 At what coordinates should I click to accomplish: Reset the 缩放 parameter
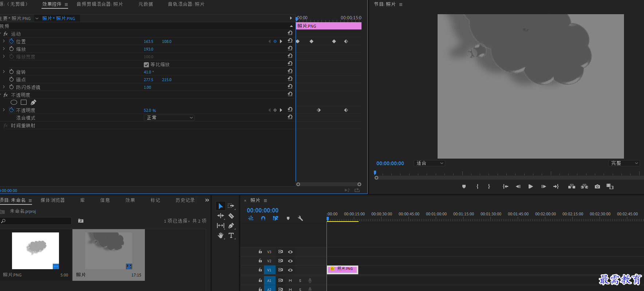point(290,49)
